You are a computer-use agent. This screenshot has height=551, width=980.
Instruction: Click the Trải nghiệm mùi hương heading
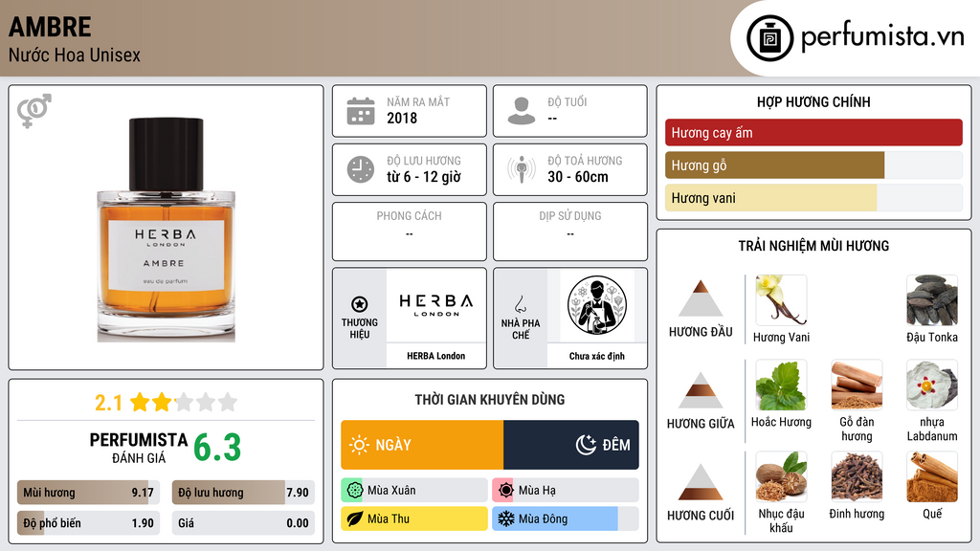[813, 246]
